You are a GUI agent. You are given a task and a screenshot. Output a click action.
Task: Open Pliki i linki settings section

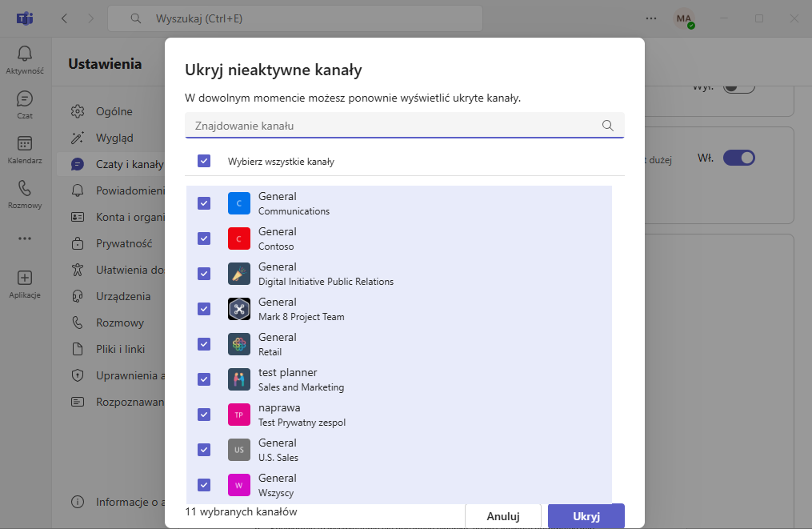(111, 349)
